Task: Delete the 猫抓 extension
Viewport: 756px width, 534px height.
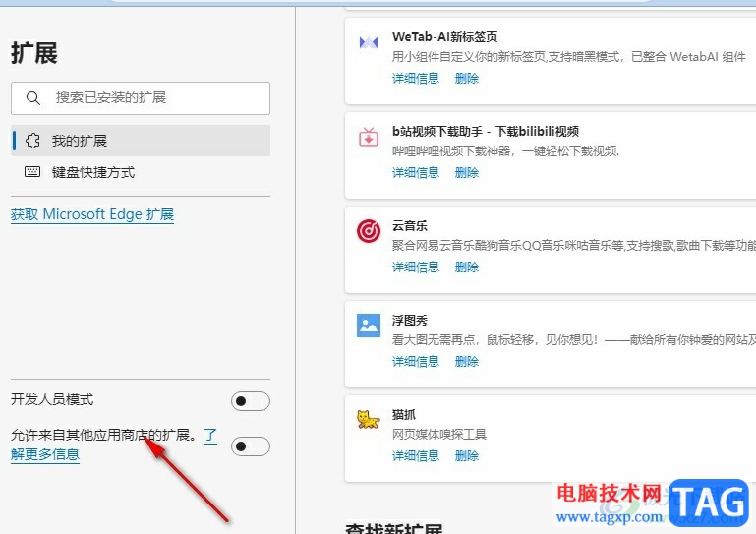Action: [x=467, y=456]
